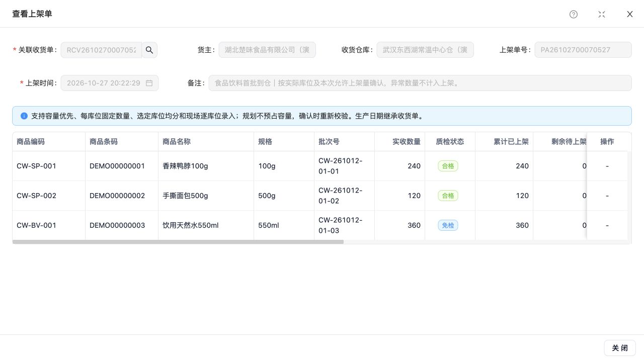Click batch number CW-261012-01-01
The width and height of the screenshot is (644, 362).
pyautogui.click(x=341, y=166)
